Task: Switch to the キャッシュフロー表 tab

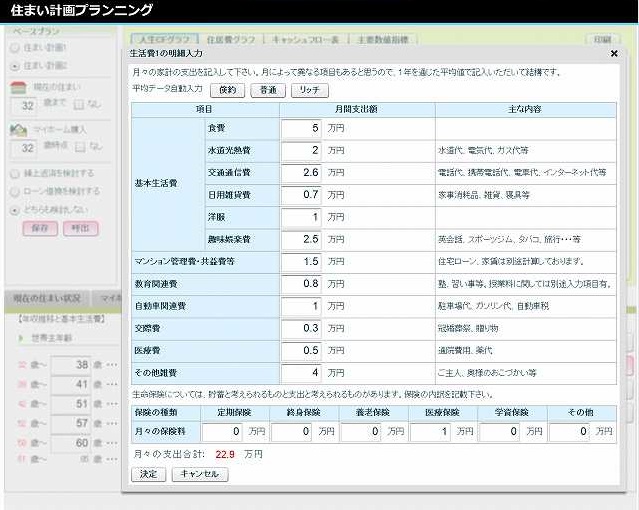Action: coord(306,40)
